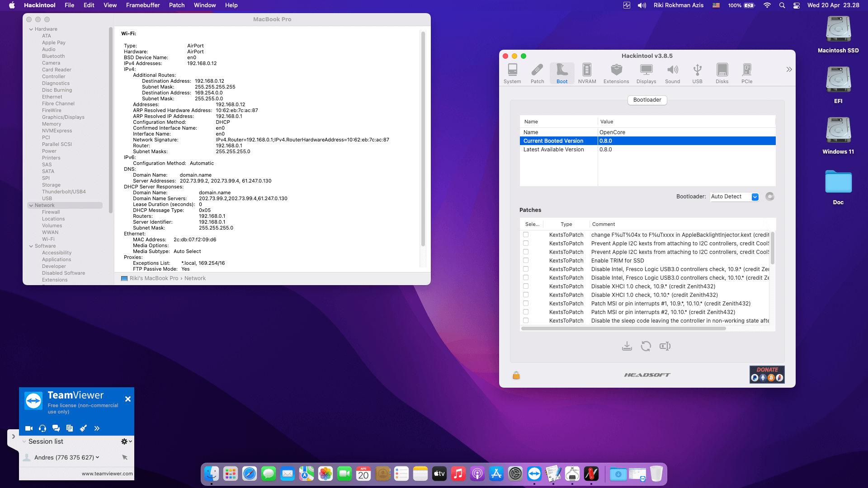
Task: Enable the USB3.0 controllers check 10.9.* patch
Action: (x=526, y=269)
